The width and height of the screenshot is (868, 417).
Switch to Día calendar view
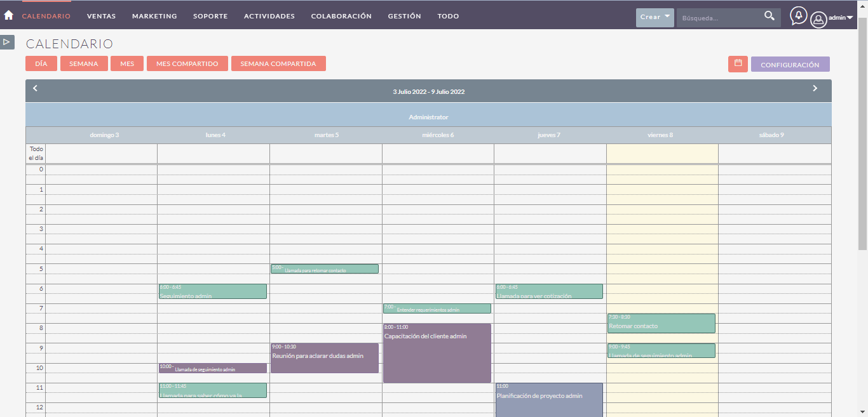[41, 64]
